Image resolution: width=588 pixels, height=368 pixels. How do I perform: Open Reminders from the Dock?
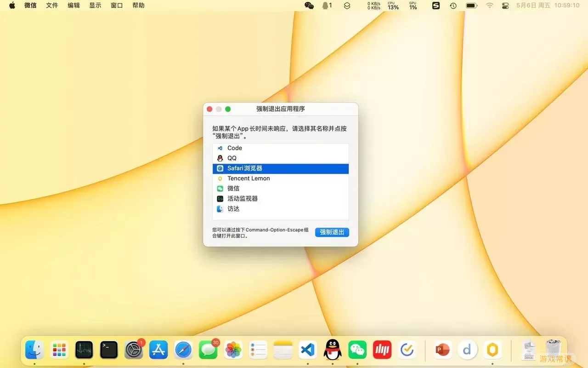[x=258, y=350]
